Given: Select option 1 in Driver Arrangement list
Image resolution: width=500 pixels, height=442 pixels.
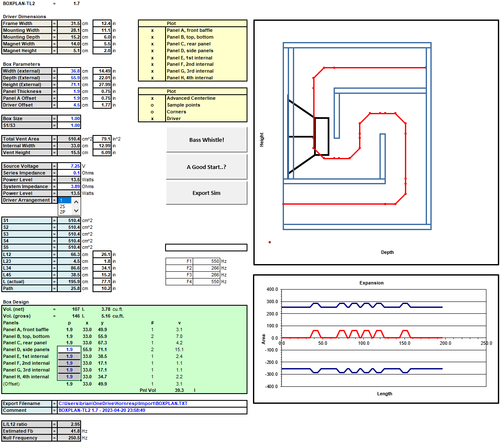Looking at the screenshot, I should [x=65, y=201].
